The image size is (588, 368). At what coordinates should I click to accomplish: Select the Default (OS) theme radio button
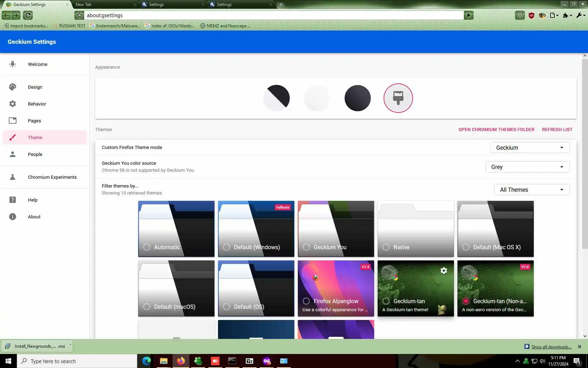tap(226, 307)
